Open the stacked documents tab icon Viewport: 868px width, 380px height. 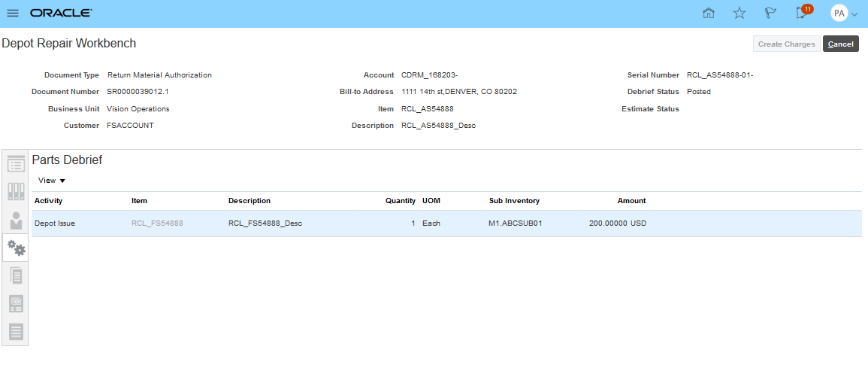click(x=16, y=275)
